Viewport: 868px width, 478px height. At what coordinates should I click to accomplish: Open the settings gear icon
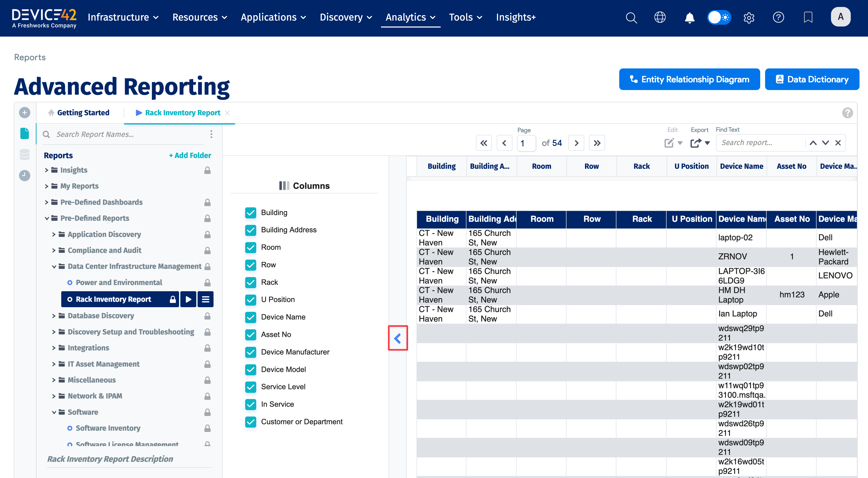pos(749,17)
